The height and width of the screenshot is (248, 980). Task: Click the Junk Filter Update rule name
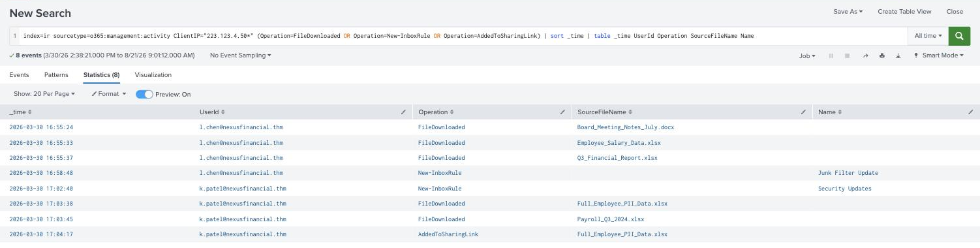[x=848, y=173]
